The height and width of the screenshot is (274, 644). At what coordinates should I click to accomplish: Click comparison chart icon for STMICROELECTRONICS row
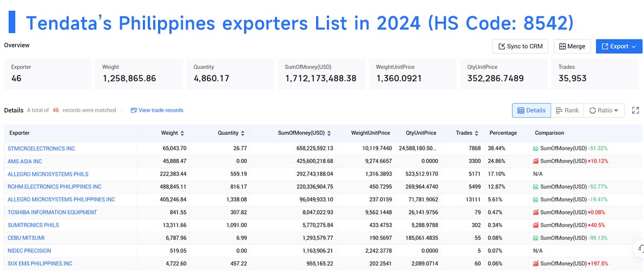(x=536, y=148)
